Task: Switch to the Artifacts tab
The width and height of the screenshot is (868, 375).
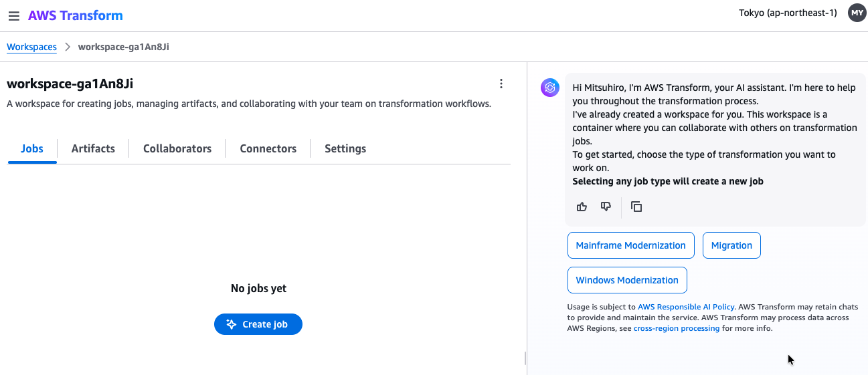Action: pyautogui.click(x=93, y=148)
